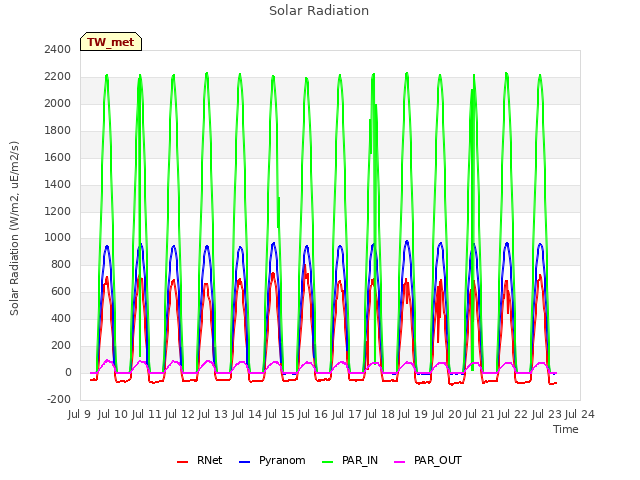The width and height of the screenshot is (640, 480).
Task: Click the 1000 y-axis tick label
Action: [58, 238]
